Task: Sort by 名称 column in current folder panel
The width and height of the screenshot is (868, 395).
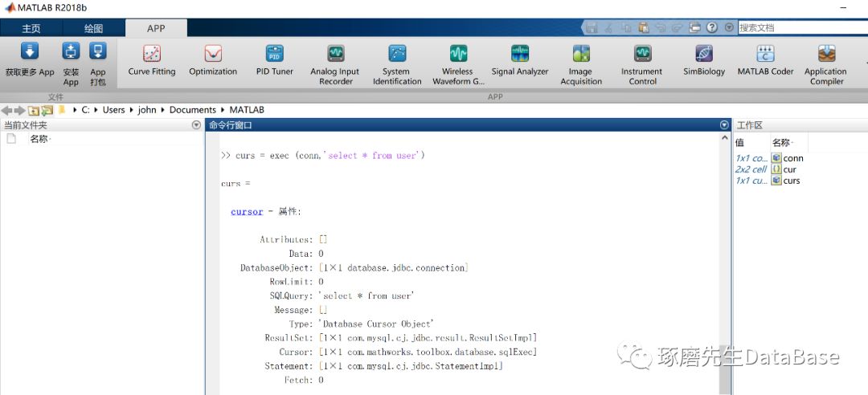Action: pos(40,139)
